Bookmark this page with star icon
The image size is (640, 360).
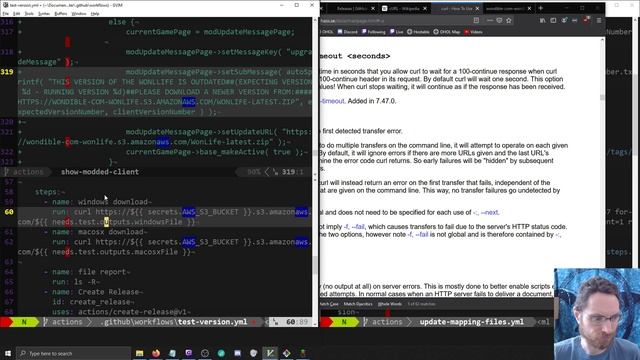pyautogui.click(x=509, y=20)
